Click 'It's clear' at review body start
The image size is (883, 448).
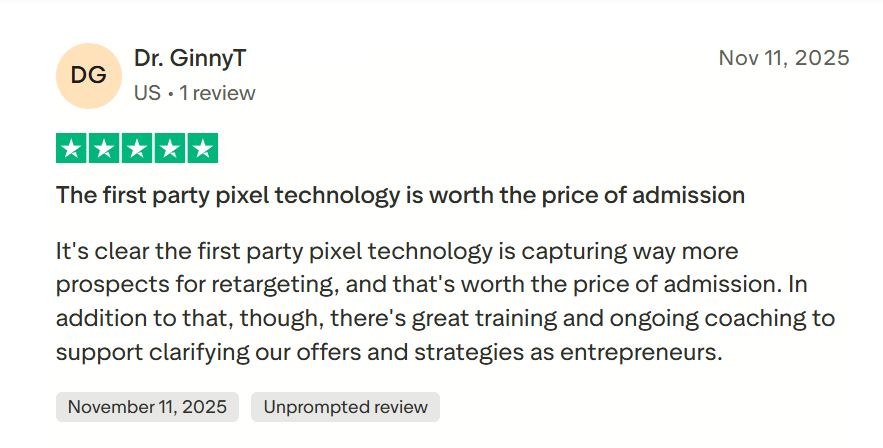100,250
